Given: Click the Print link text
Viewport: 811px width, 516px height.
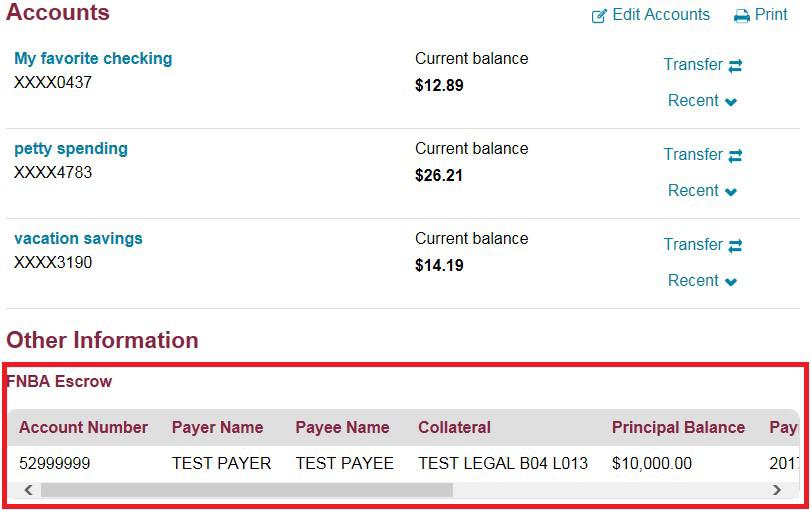Looking at the screenshot, I should pos(771,15).
